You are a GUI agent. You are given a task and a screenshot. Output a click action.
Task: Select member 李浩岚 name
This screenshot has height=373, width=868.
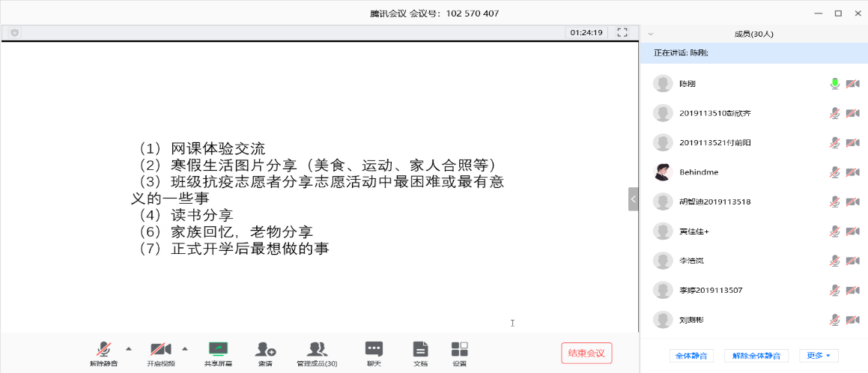click(x=691, y=261)
